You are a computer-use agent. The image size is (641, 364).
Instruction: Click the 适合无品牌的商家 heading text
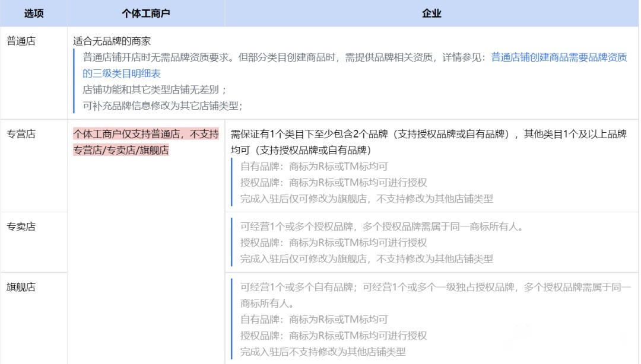pyautogui.click(x=112, y=41)
